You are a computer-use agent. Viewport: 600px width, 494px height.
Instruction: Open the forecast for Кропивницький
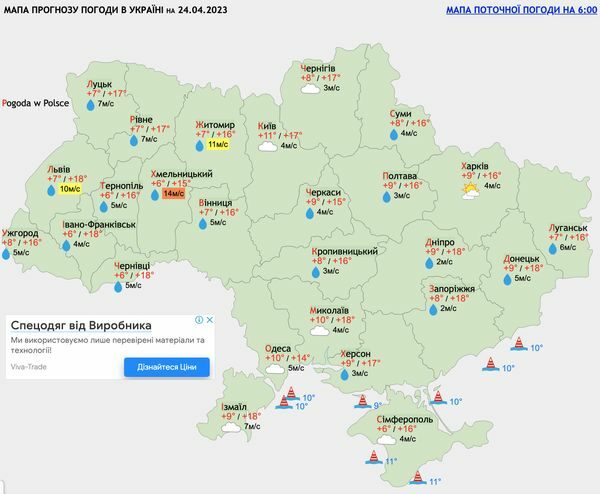tap(344, 251)
